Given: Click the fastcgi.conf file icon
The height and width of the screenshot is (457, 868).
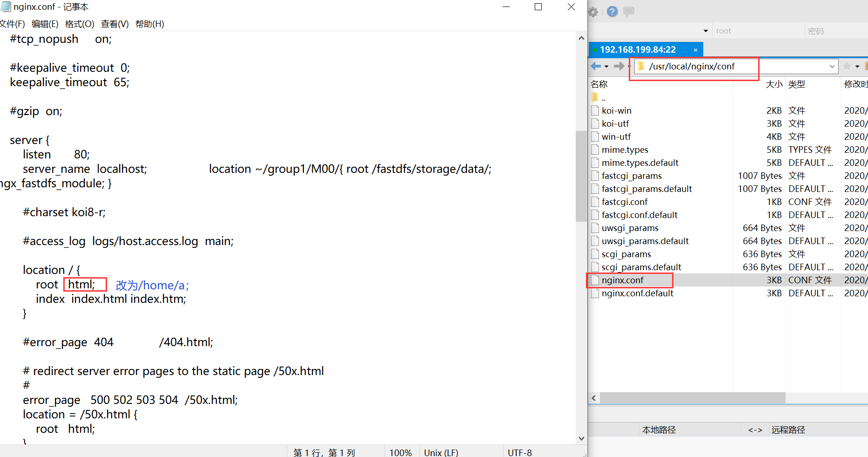Looking at the screenshot, I should click(x=595, y=202).
